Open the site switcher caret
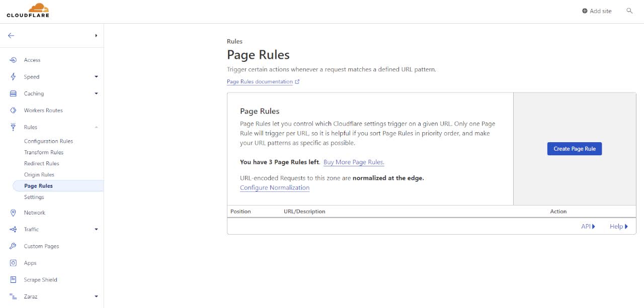 point(96,36)
